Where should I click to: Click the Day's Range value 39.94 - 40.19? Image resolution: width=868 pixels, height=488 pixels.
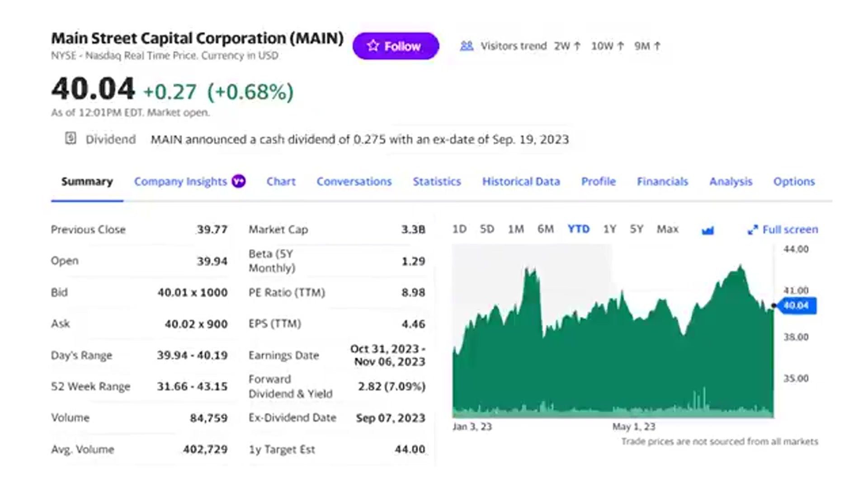[x=192, y=355]
